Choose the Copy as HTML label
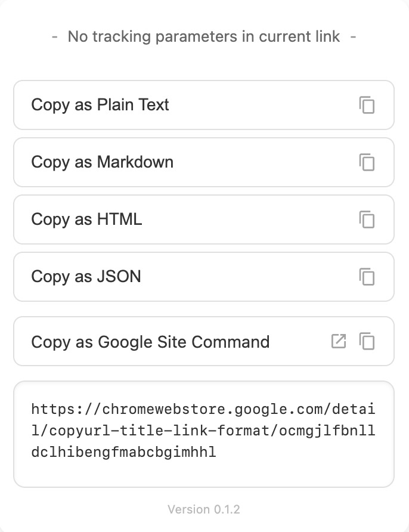This screenshot has height=532, width=409. 86,219
